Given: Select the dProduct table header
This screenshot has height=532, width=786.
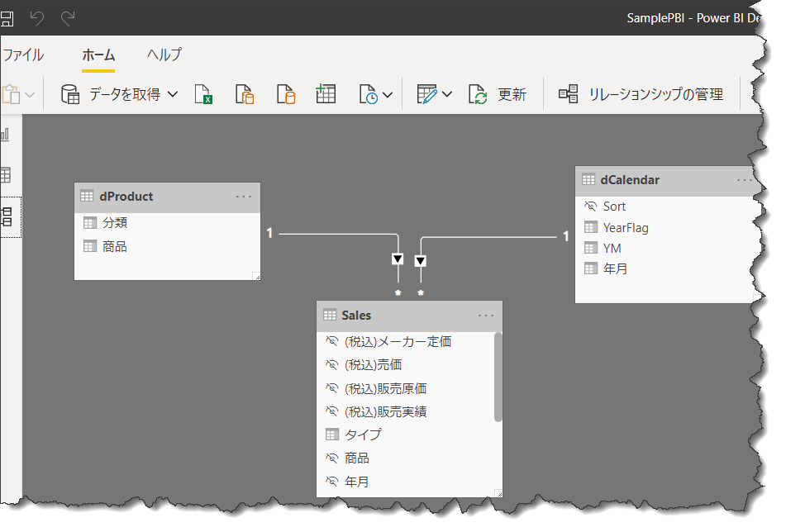Looking at the screenshot, I should [x=167, y=197].
